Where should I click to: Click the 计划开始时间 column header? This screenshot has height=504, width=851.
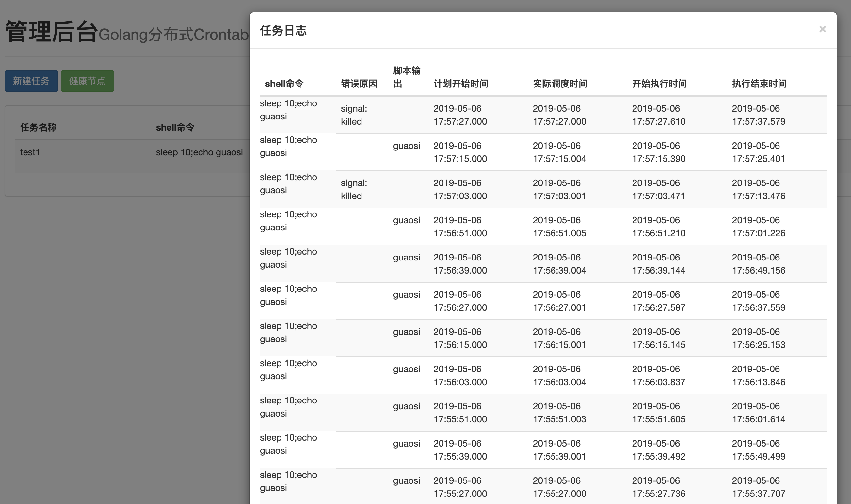coord(461,84)
